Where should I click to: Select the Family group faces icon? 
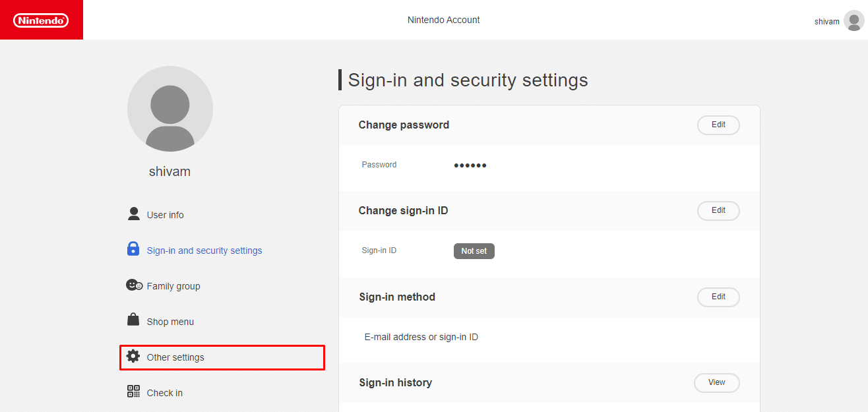[135, 285]
